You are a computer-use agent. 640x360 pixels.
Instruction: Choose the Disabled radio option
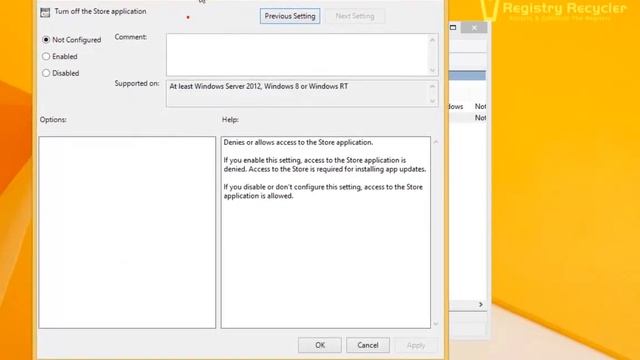point(46,73)
